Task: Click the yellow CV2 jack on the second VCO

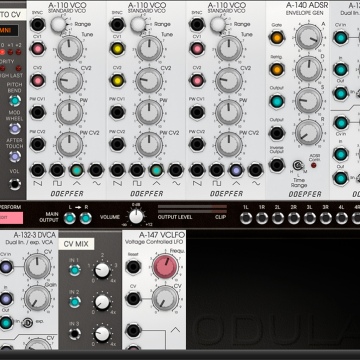Action: point(117,80)
